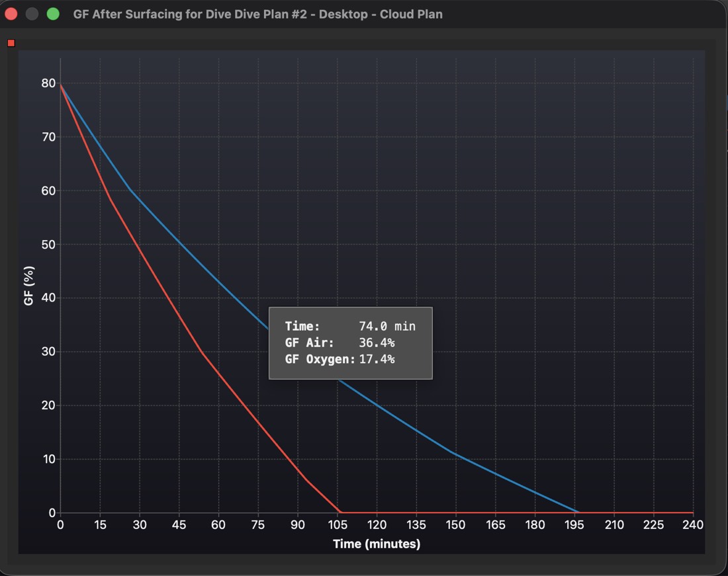
Task: Click the y-axis tick label 80
Action: pos(48,83)
